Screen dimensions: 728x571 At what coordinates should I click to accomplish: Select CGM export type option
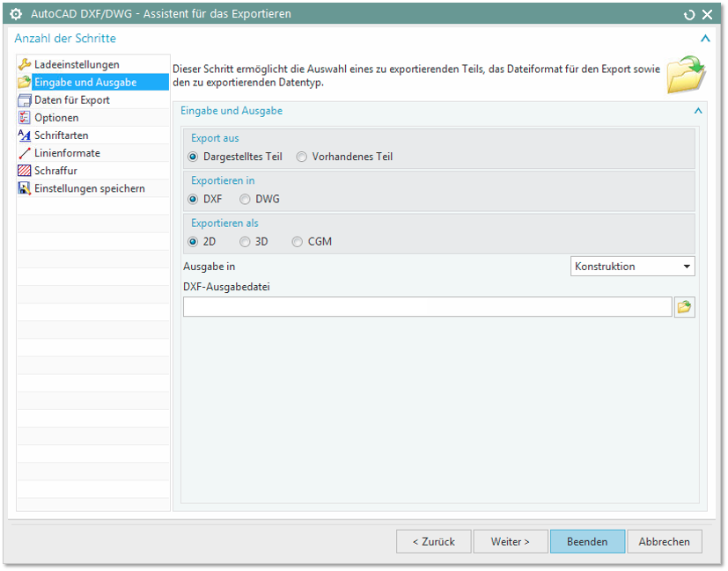[x=298, y=241]
